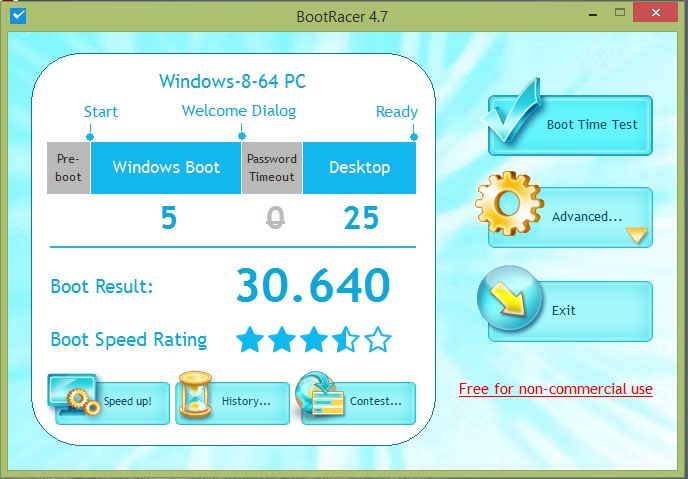Click the empty fifth rating star
This screenshot has height=479, width=688.
click(x=378, y=340)
